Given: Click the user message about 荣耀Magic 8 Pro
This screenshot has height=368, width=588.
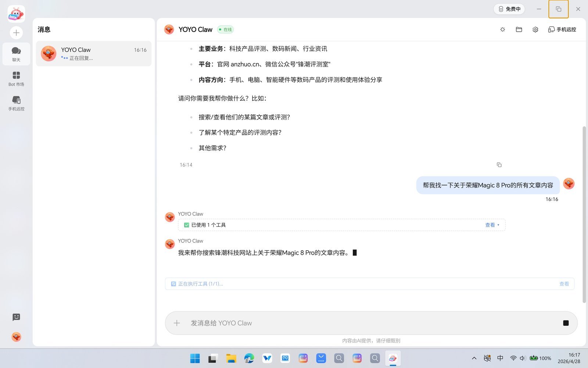Looking at the screenshot, I should click(488, 185).
